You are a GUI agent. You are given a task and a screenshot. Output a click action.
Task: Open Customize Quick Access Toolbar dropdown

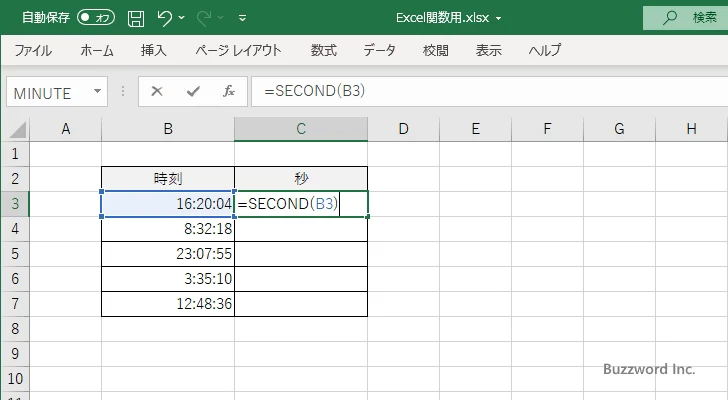[242, 18]
